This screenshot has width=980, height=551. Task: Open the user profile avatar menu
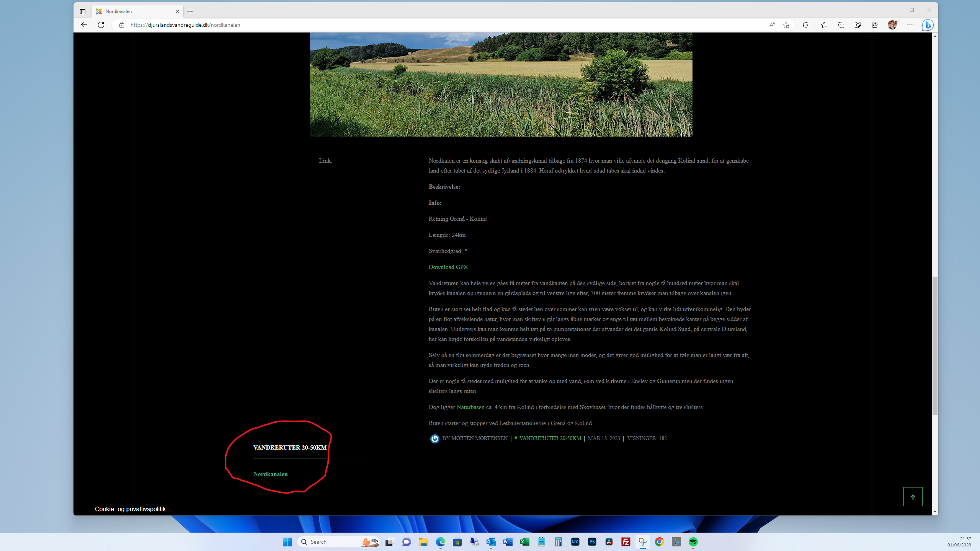point(892,25)
